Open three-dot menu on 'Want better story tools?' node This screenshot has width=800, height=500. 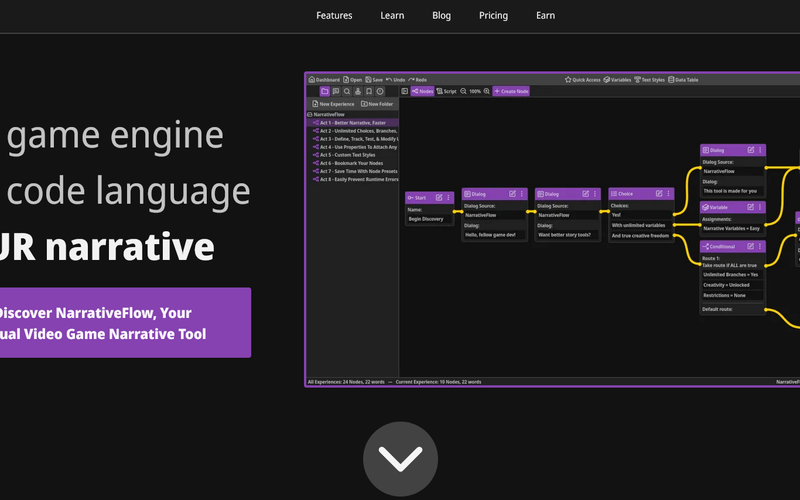tap(595, 194)
